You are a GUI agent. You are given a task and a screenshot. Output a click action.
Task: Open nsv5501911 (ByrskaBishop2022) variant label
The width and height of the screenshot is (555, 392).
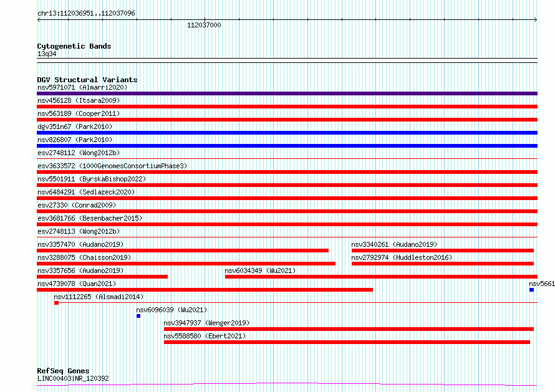click(92, 179)
